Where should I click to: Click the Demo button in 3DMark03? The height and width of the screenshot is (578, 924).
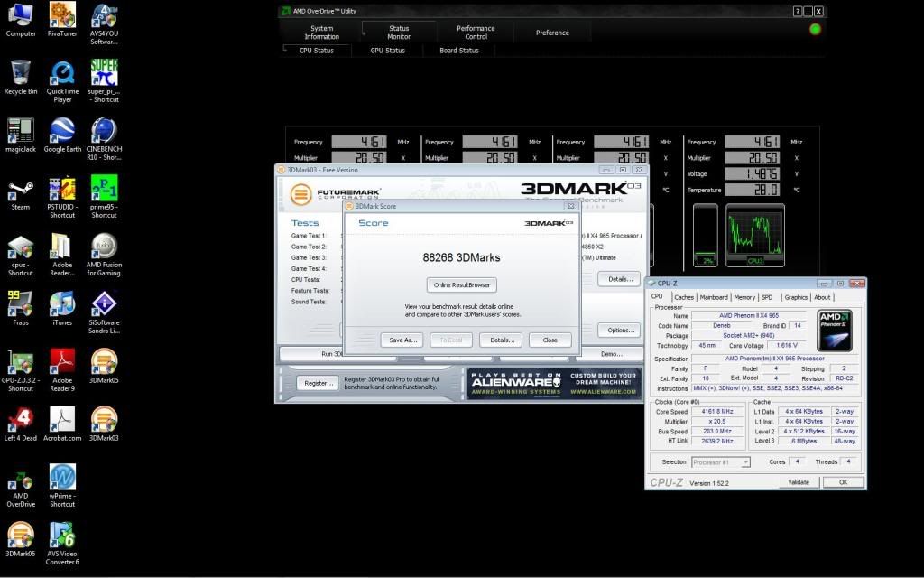pos(612,354)
